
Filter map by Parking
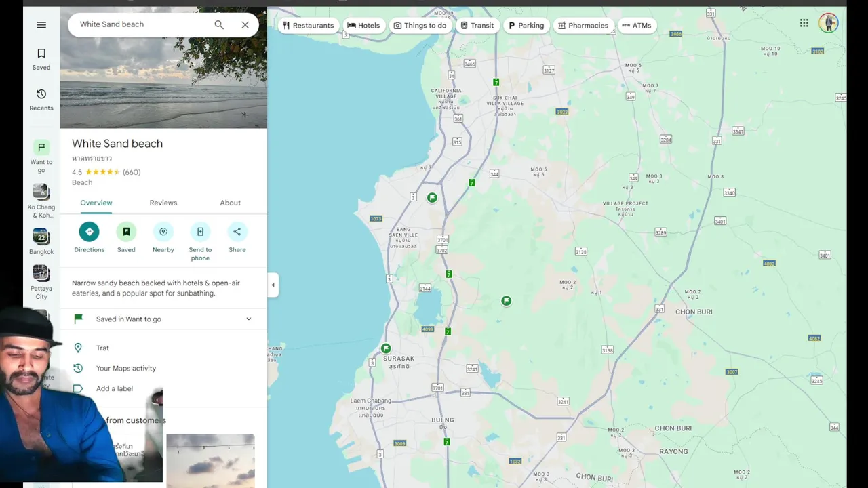[x=526, y=26]
